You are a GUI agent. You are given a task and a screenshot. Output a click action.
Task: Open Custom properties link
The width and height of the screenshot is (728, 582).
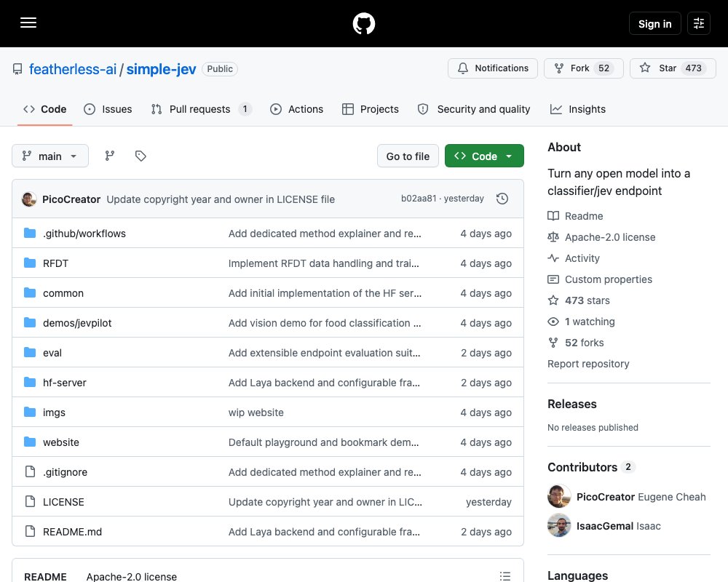(x=600, y=279)
